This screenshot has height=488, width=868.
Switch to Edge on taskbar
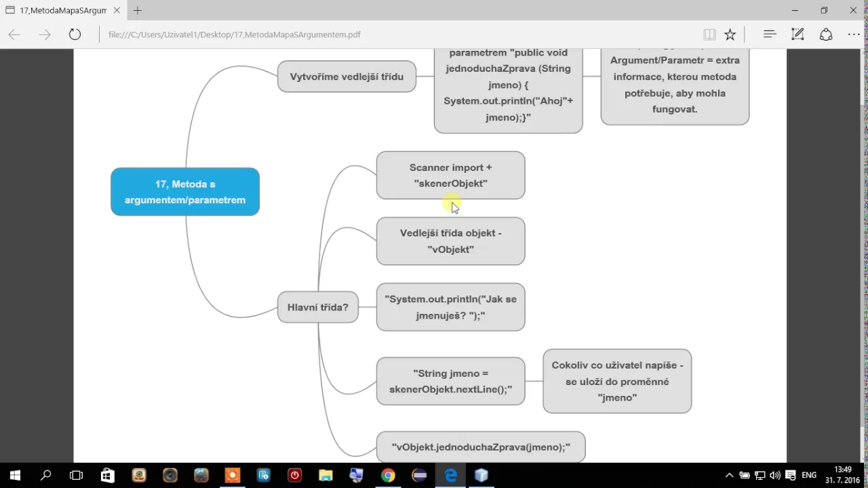[x=450, y=475]
